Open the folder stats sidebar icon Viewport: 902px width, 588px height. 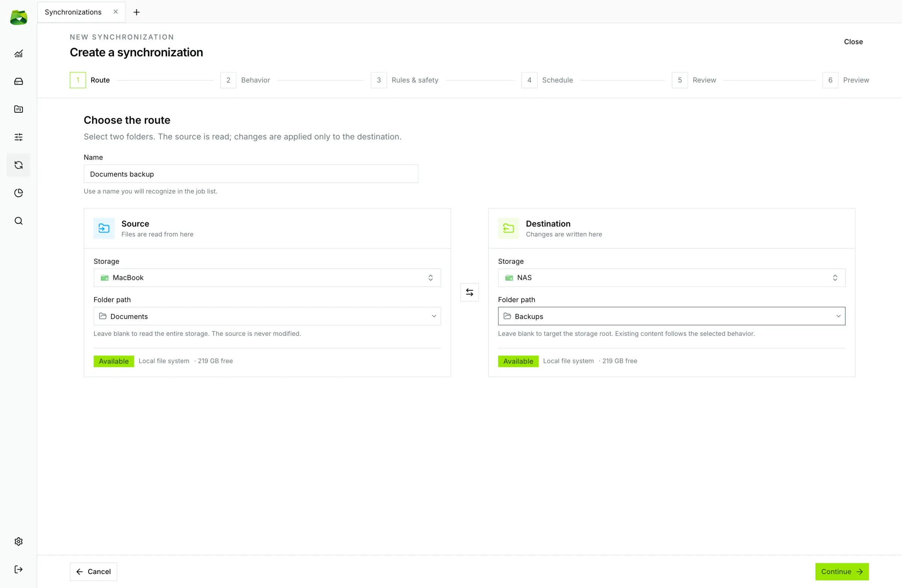pyautogui.click(x=18, y=109)
